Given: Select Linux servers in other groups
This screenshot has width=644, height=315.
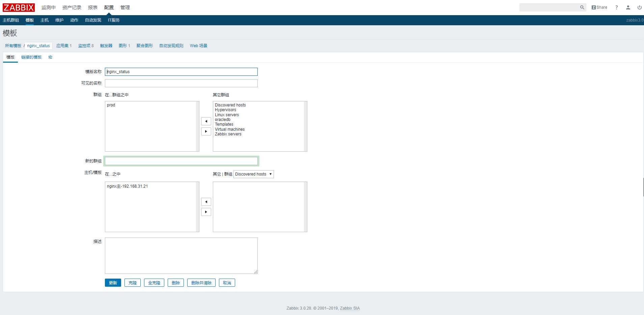Looking at the screenshot, I should tap(258, 115).
